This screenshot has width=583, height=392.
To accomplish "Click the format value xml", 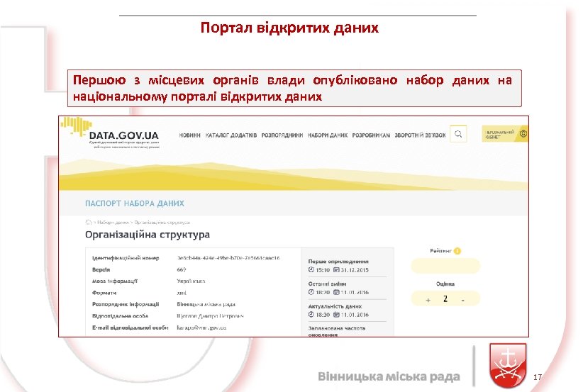I will click(x=182, y=293).
